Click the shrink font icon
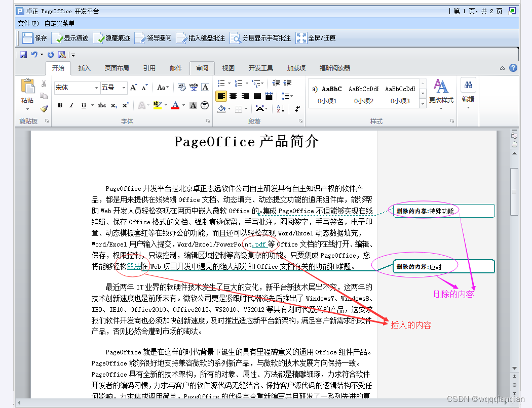Screen dimensions: 532x408 (x=145, y=88)
